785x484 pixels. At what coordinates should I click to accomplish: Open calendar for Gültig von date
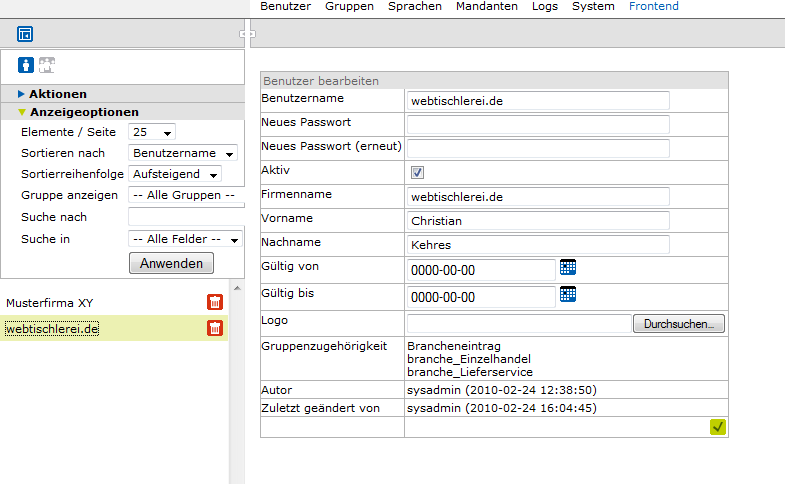coord(568,267)
